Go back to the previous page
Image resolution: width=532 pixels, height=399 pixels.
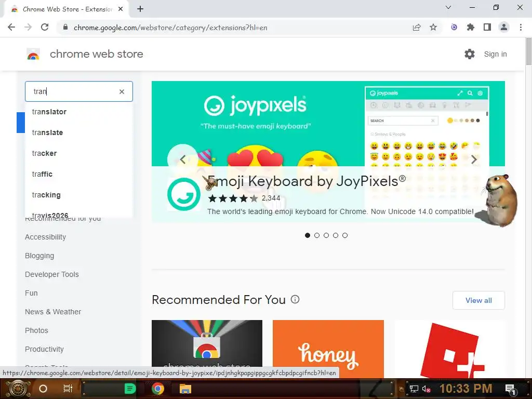11,28
